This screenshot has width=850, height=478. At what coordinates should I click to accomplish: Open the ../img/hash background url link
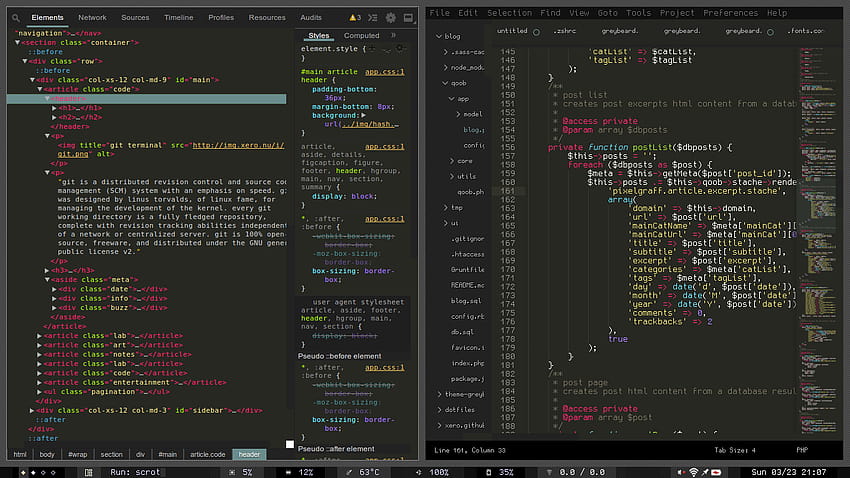(x=370, y=124)
